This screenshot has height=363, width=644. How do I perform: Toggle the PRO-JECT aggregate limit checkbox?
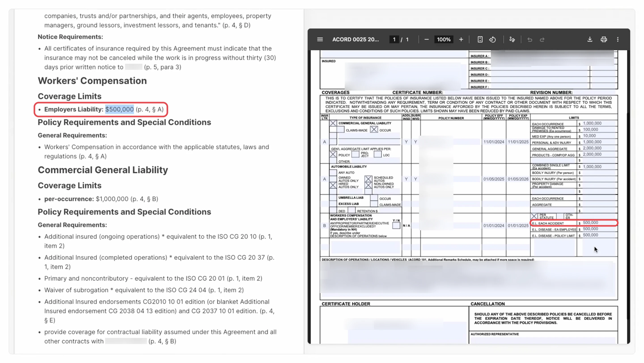355,154
